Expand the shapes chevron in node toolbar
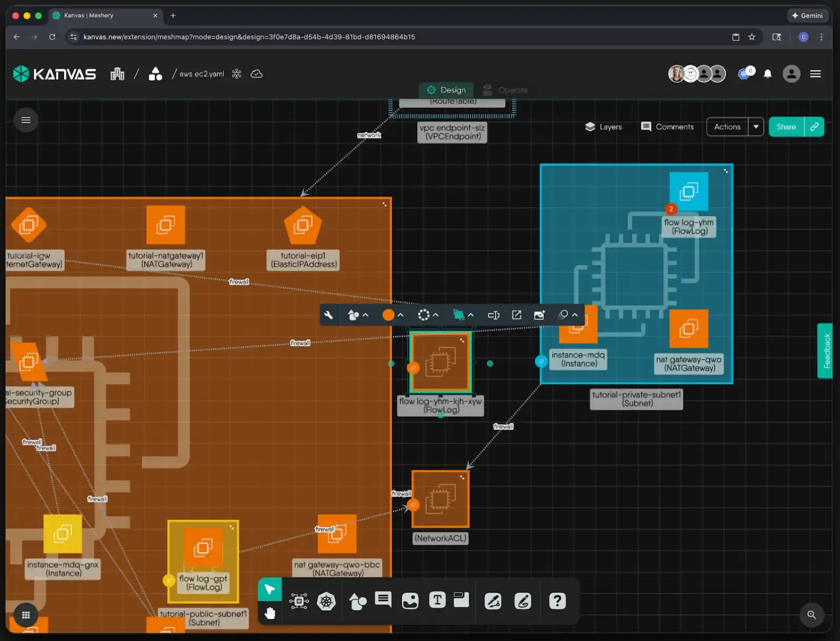 [366, 315]
